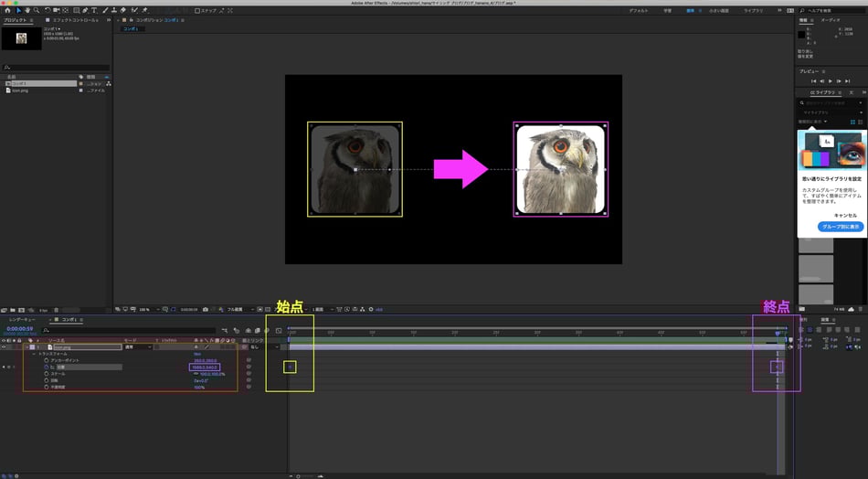
Task: Select the Zoom magnifier tool
Action: [37, 10]
